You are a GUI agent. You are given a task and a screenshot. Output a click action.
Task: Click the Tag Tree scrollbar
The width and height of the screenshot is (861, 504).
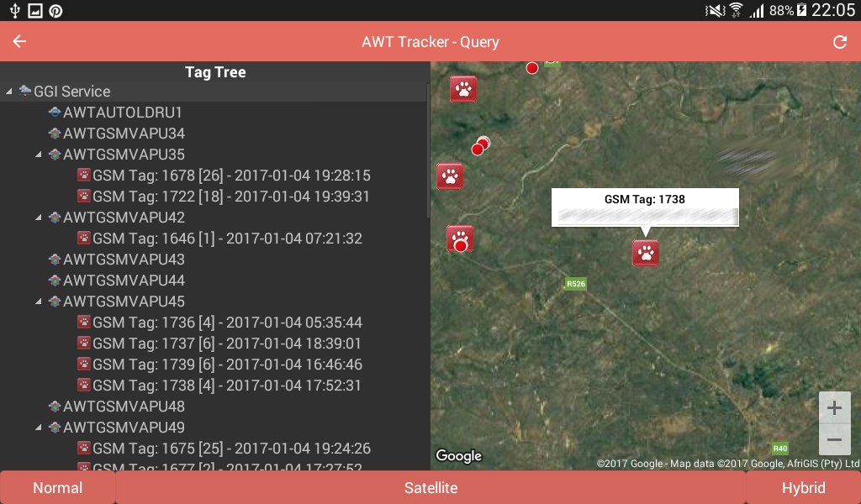point(428,150)
